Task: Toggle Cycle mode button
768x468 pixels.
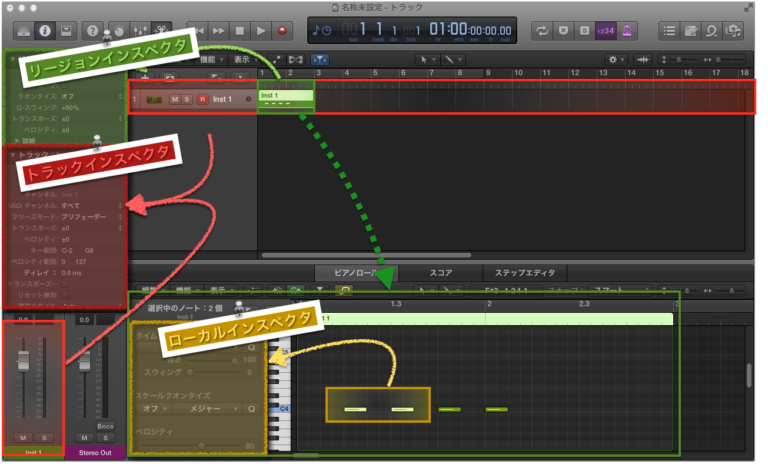Action: (542, 31)
